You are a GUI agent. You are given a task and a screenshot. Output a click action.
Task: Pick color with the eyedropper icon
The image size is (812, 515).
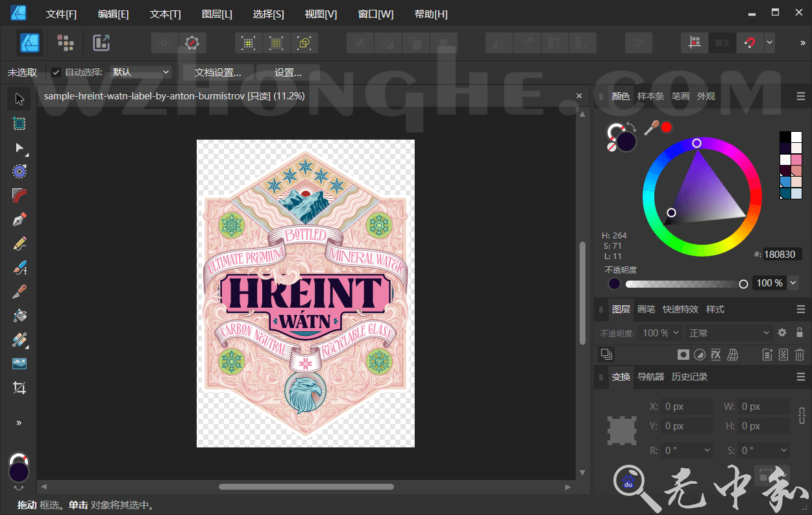point(652,127)
